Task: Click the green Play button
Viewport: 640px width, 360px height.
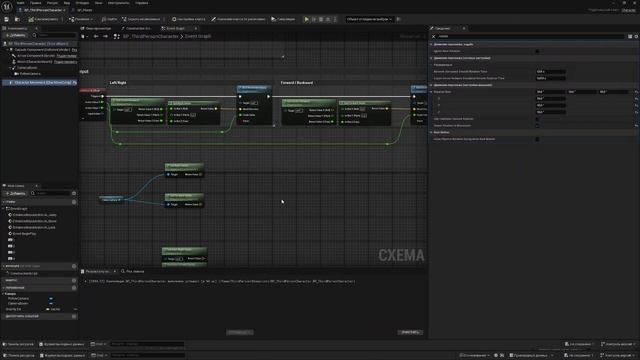Action: point(307,19)
